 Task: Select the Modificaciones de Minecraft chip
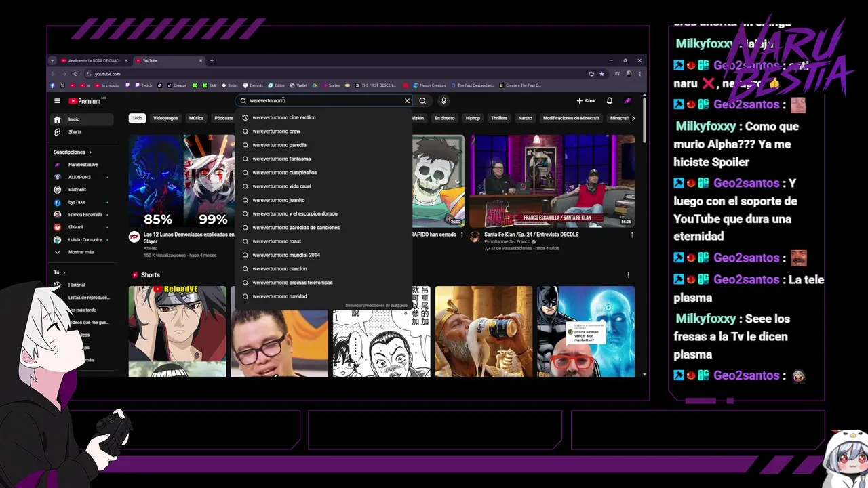571,118
